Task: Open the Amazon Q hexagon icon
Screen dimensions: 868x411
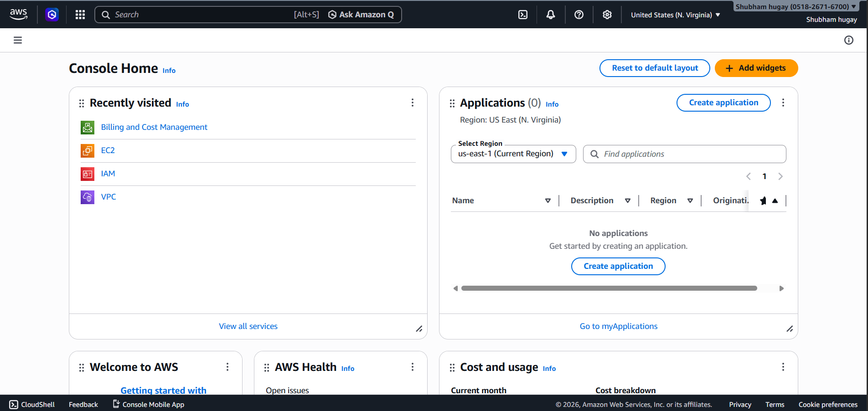Action: 52,15
